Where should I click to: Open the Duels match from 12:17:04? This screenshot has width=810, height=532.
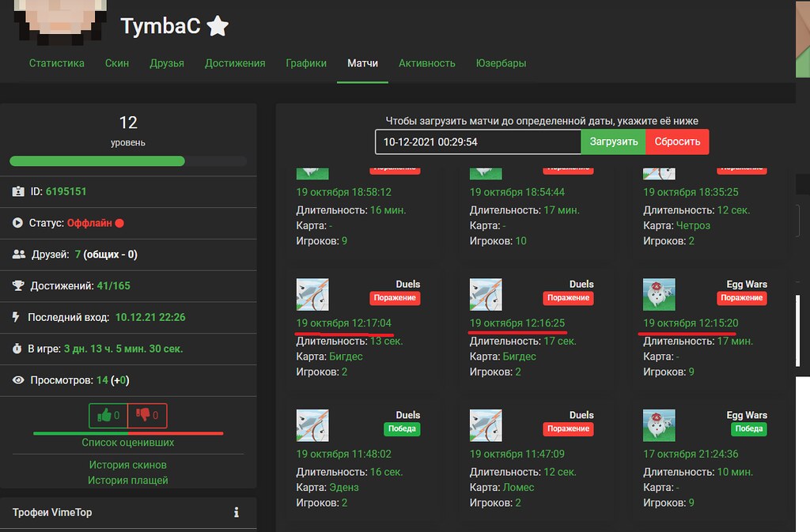click(343, 323)
